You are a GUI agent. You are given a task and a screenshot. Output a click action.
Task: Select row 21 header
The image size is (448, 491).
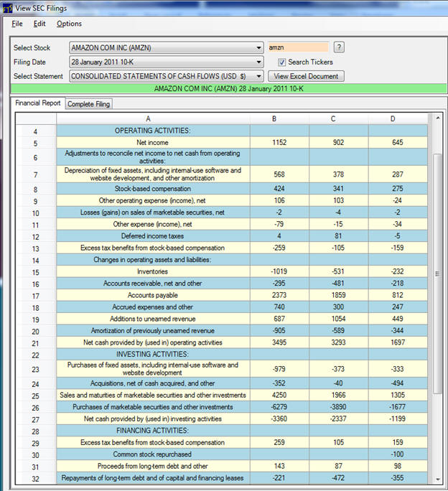pyautogui.click(x=36, y=343)
